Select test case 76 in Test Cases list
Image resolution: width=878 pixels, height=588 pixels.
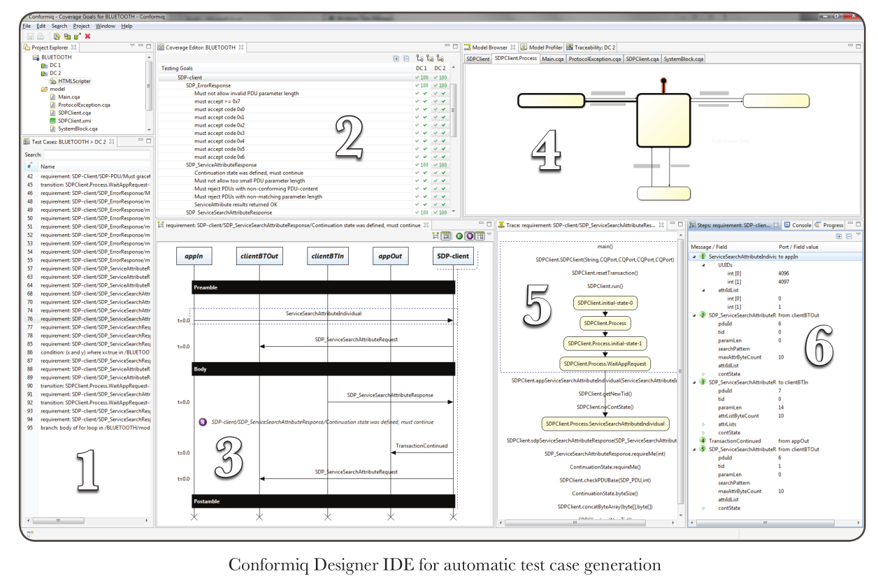coord(88,319)
